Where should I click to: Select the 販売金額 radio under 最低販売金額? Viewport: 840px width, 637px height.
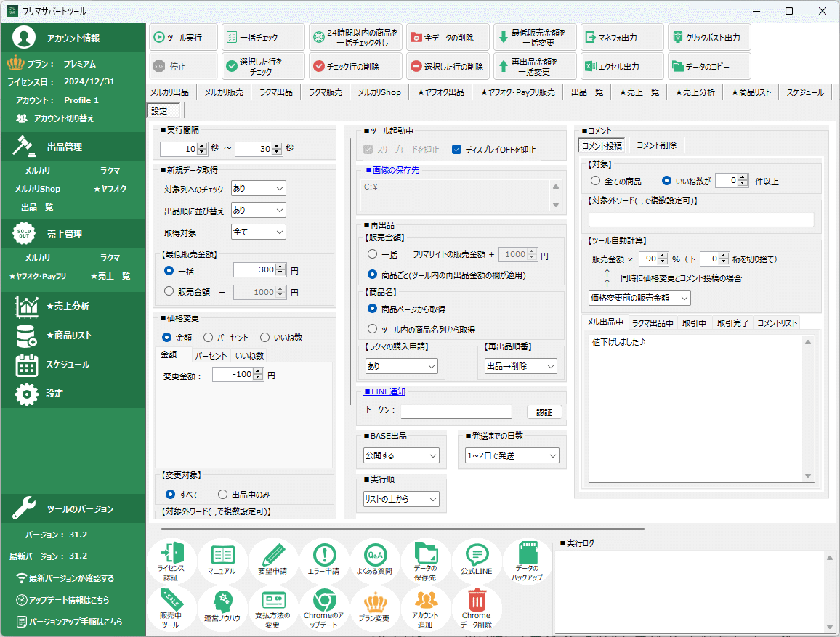[169, 291]
